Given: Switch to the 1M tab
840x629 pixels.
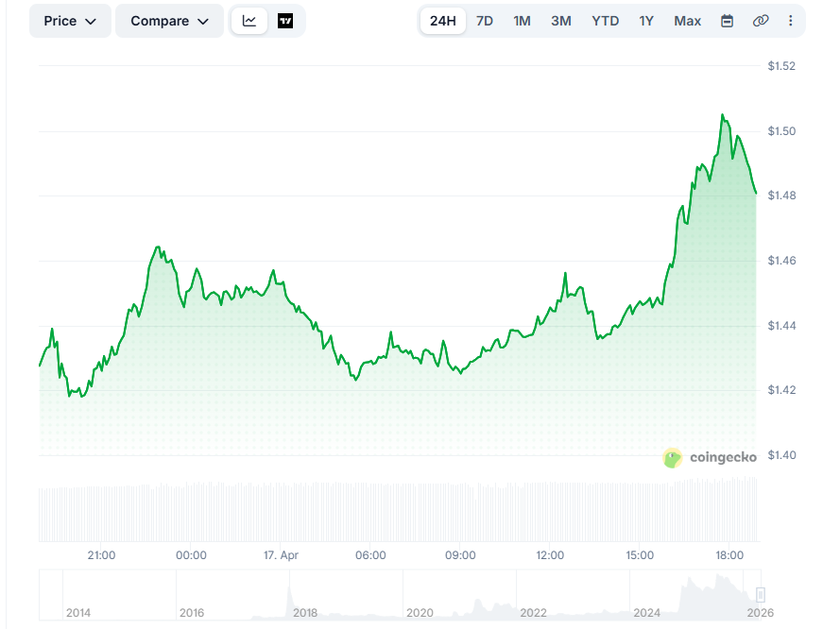Looking at the screenshot, I should click(x=522, y=20).
